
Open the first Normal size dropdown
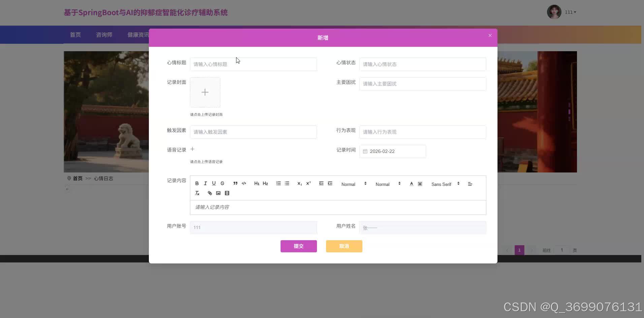354,184
